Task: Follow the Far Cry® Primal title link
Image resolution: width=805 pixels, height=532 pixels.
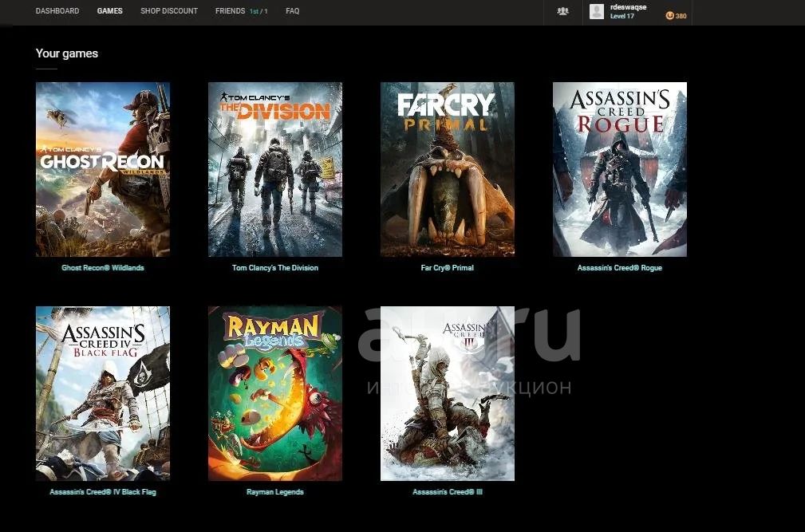Action: point(447,268)
